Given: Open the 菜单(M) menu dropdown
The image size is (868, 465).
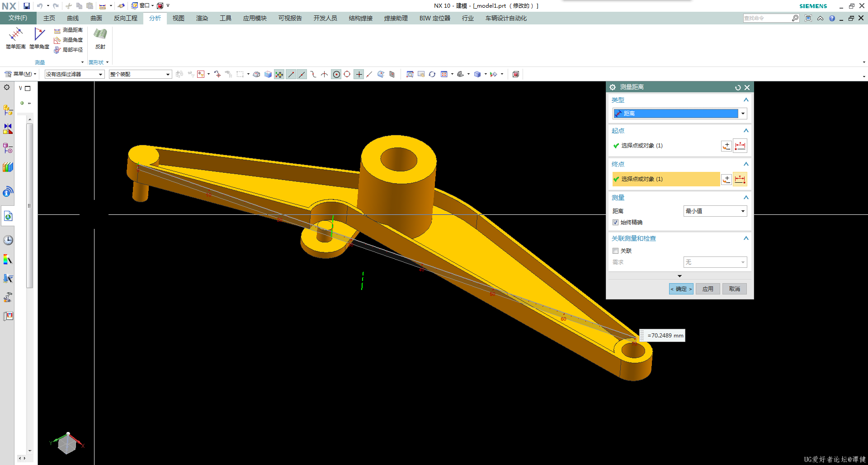Looking at the screenshot, I should point(20,74).
